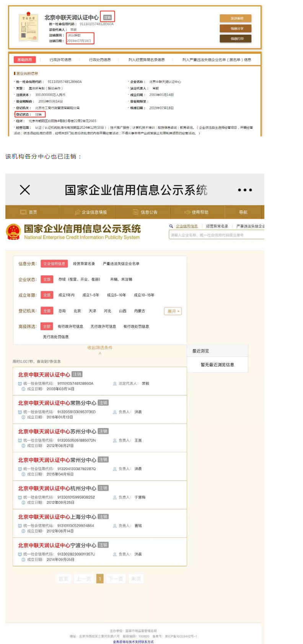
Task: Select 有行政许可信息 advanced filter
Action: point(70,327)
